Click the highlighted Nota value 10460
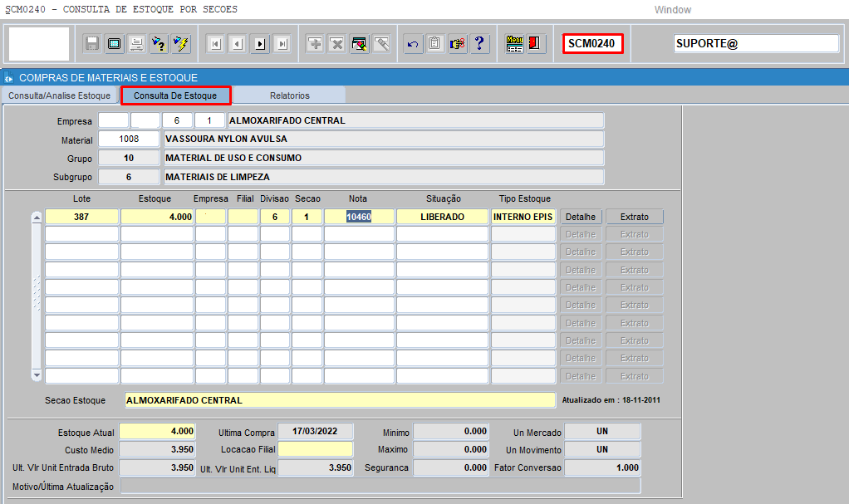The image size is (849, 504). (x=359, y=217)
